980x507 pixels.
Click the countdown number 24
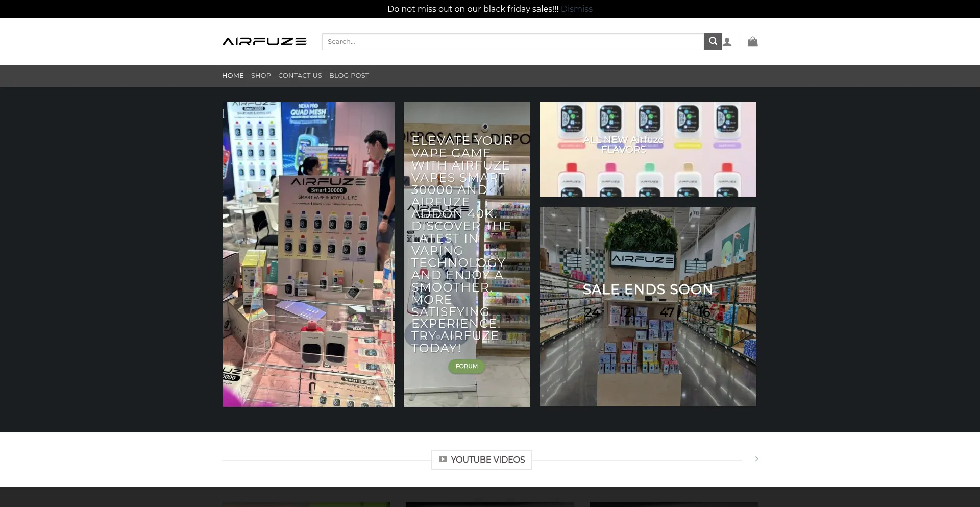coord(592,312)
